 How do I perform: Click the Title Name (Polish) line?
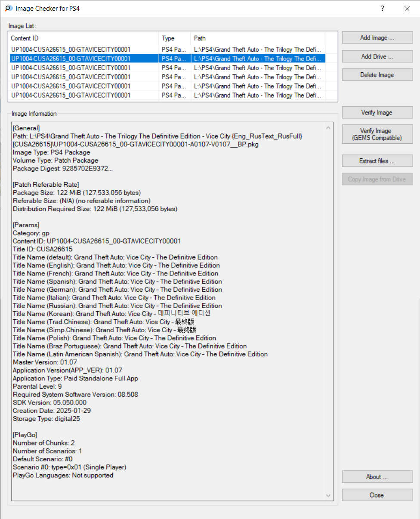click(114, 338)
